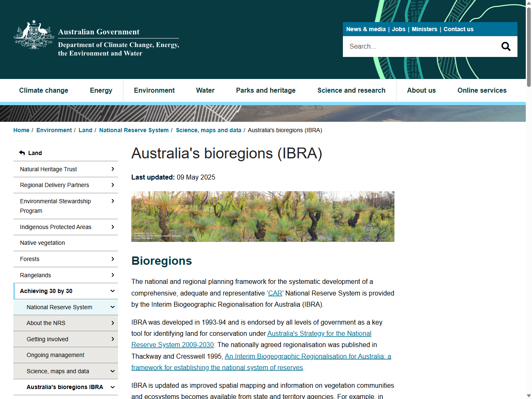Expand the Natural Heritage Trust section
The image size is (532, 399).
point(113,169)
